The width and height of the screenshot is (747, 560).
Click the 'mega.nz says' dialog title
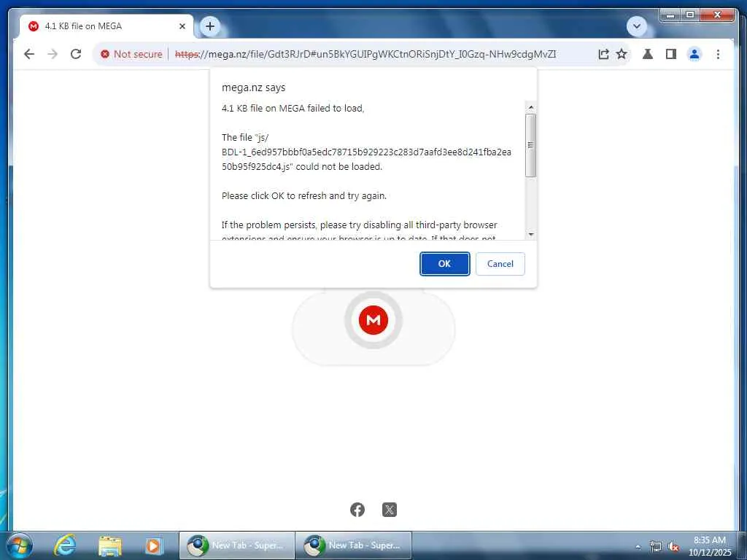click(253, 87)
